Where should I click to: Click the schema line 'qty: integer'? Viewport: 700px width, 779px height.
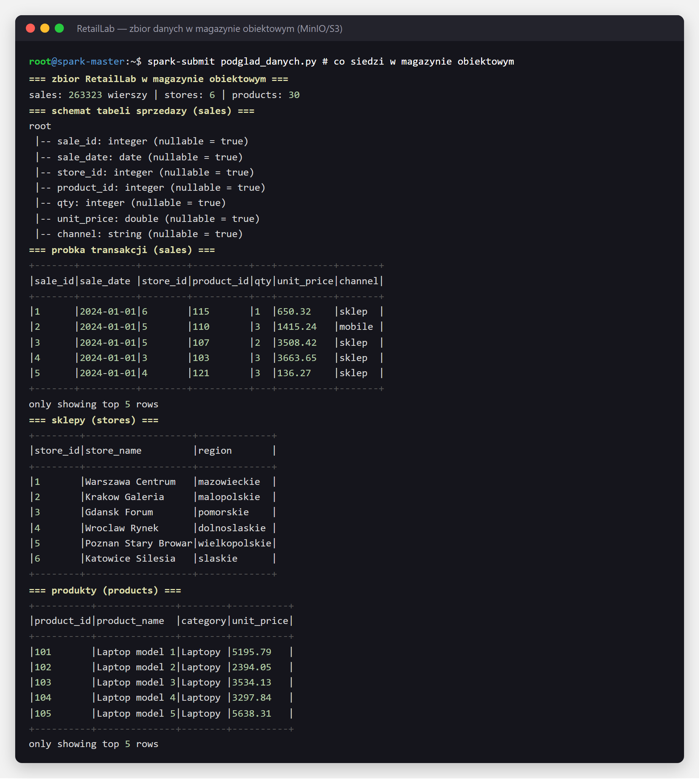coord(91,203)
